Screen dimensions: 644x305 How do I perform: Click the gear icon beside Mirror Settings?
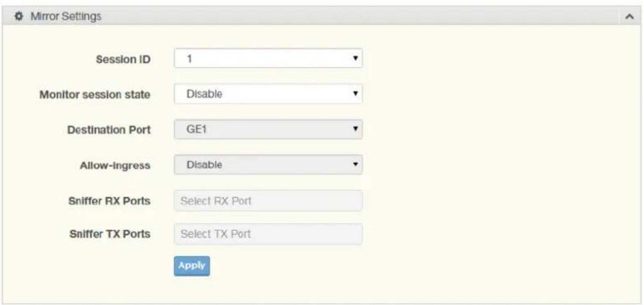[18, 17]
